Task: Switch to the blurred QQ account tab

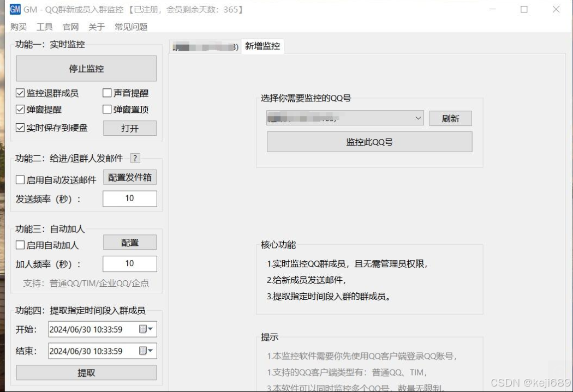Action: 205,47
